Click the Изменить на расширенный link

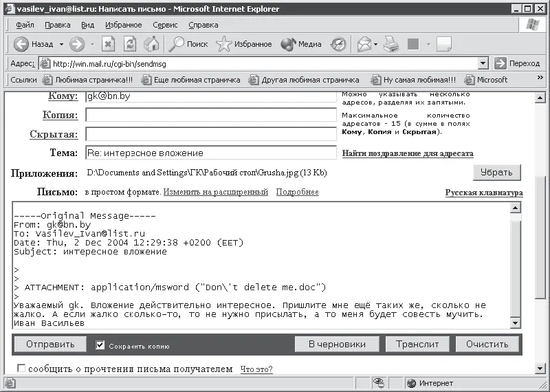pyautogui.click(x=216, y=192)
